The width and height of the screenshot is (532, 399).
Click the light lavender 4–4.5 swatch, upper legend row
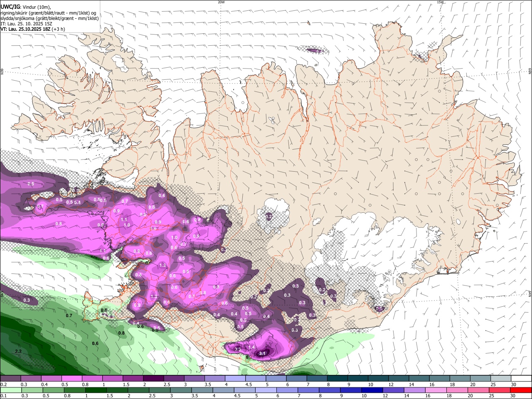(x=234, y=378)
